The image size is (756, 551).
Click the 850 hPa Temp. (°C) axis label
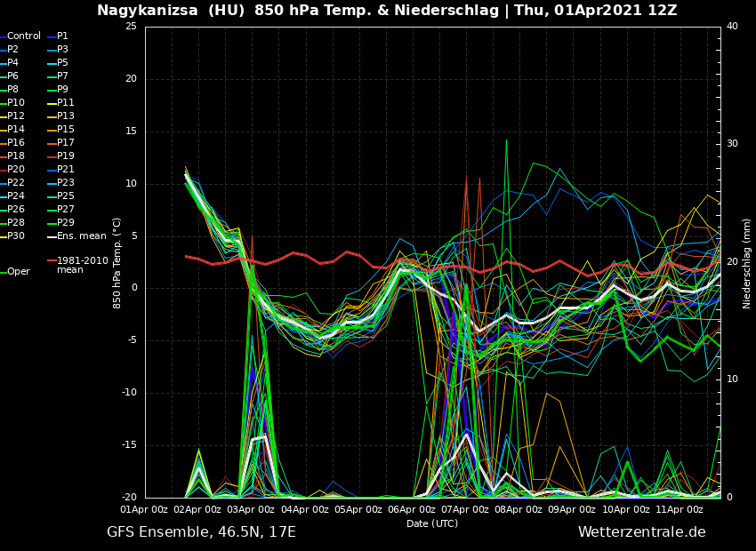coord(117,263)
